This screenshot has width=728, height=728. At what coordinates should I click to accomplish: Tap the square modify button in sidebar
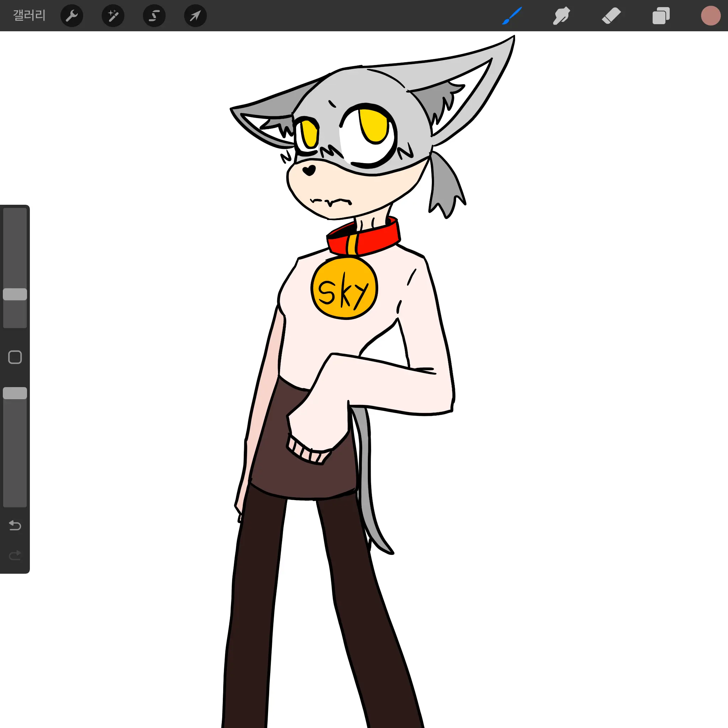[x=15, y=357]
